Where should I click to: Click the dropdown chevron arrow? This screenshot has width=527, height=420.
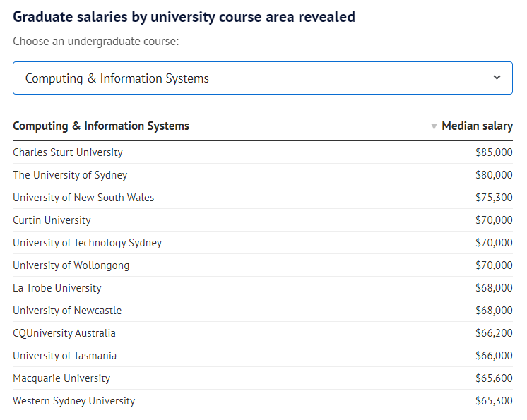tap(497, 78)
